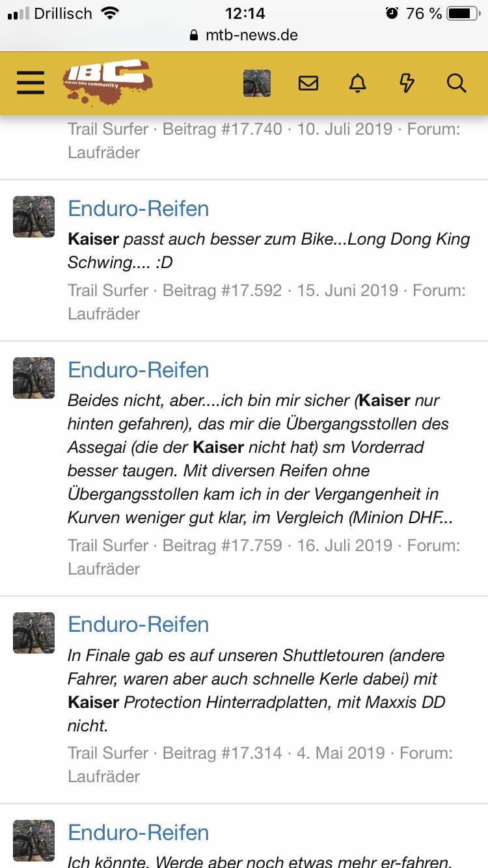Open Enduro-Reifen result from 4. Mai 2019
The width and height of the screenshot is (488, 868).
coord(139,625)
